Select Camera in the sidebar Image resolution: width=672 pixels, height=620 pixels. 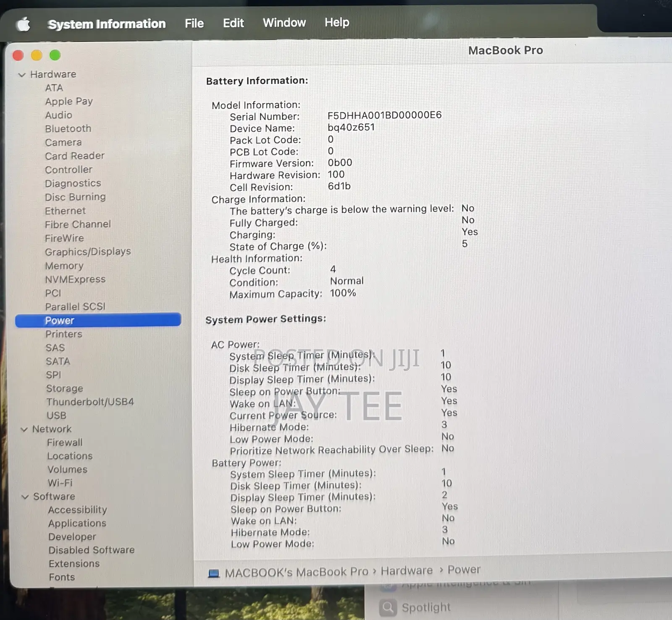pos(63,142)
